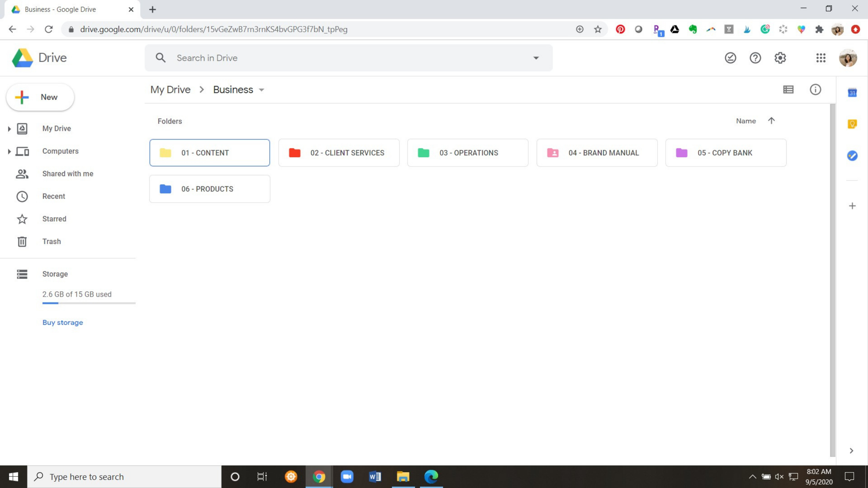Open the search in Drive field
Screen dimensions: 868x488
[x=348, y=58]
